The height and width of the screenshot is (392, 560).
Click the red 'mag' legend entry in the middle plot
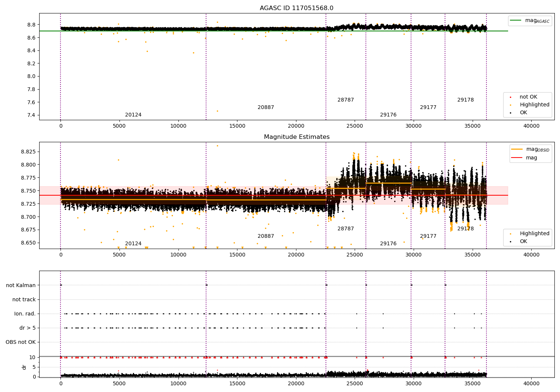(x=524, y=158)
